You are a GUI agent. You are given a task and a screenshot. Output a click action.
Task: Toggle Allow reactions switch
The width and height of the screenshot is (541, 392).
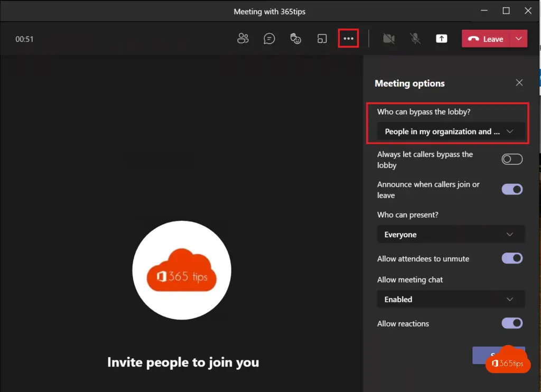click(511, 323)
